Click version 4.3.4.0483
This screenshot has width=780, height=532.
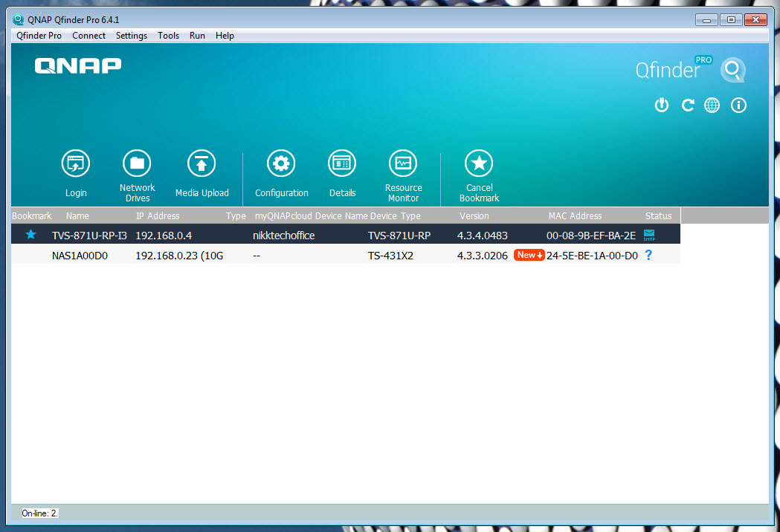click(482, 236)
